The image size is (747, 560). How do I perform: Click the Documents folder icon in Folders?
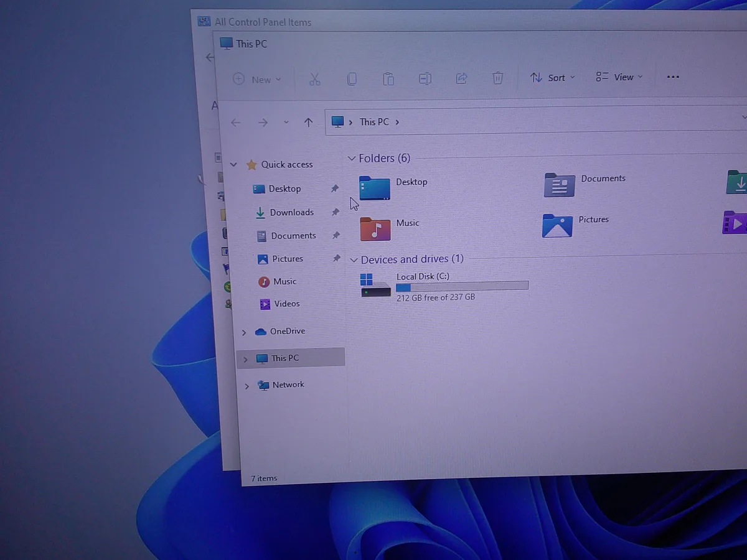coord(559,185)
